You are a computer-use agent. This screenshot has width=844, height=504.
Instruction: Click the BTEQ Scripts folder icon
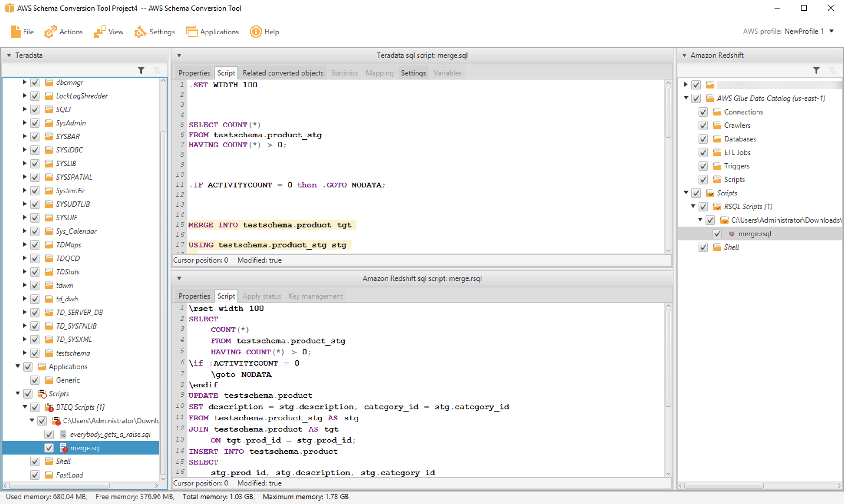point(49,407)
